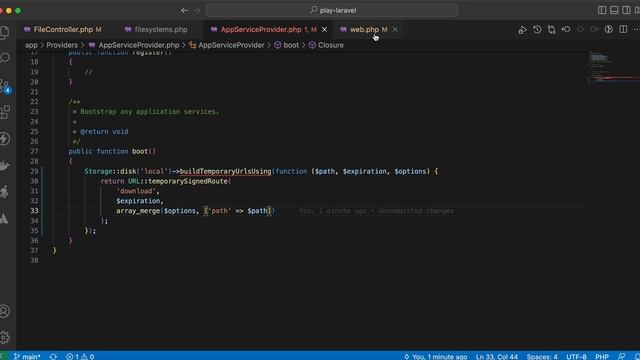Open the Search view in activity bar
This screenshot has width=640, height=360.
[5, 58]
